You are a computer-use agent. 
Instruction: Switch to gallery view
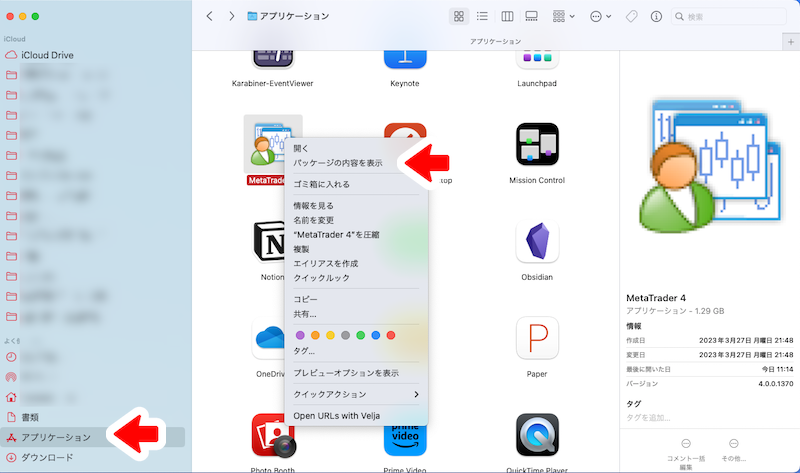[x=531, y=16]
